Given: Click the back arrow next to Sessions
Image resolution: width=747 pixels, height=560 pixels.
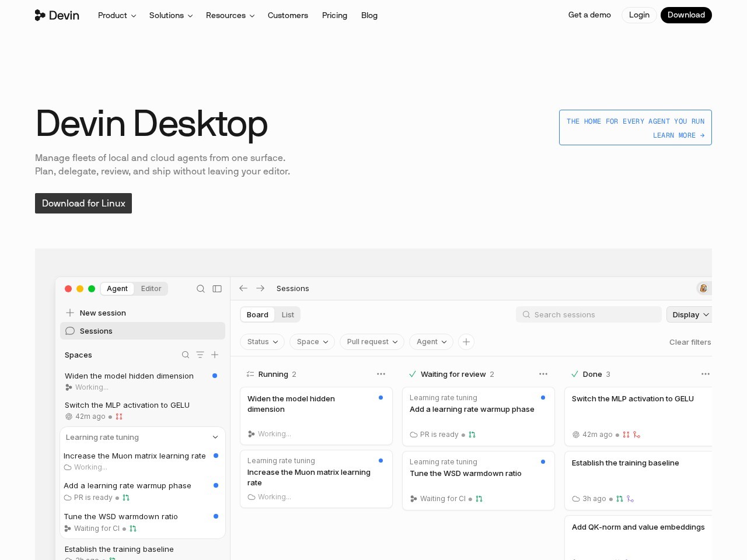Looking at the screenshot, I should tap(243, 288).
